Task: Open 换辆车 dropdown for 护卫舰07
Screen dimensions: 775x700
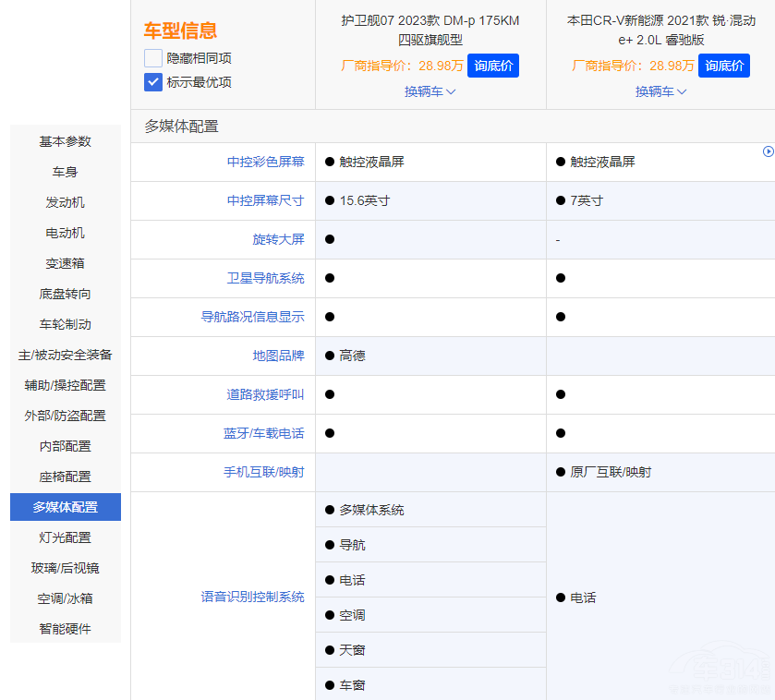Action: [430, 91]
